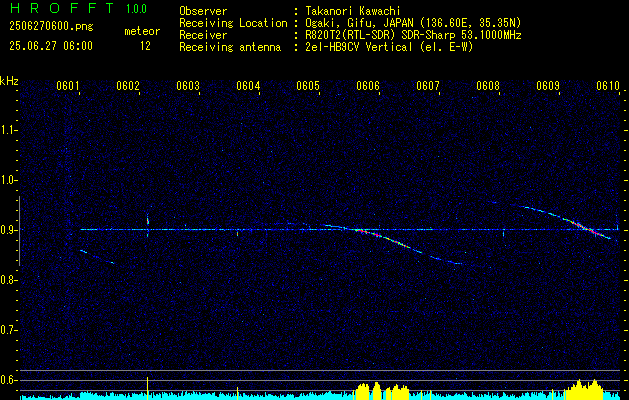The image size is (629, 400).
Task: Click the 1.0 kHz axis label
Action: (x=7, y=180)
